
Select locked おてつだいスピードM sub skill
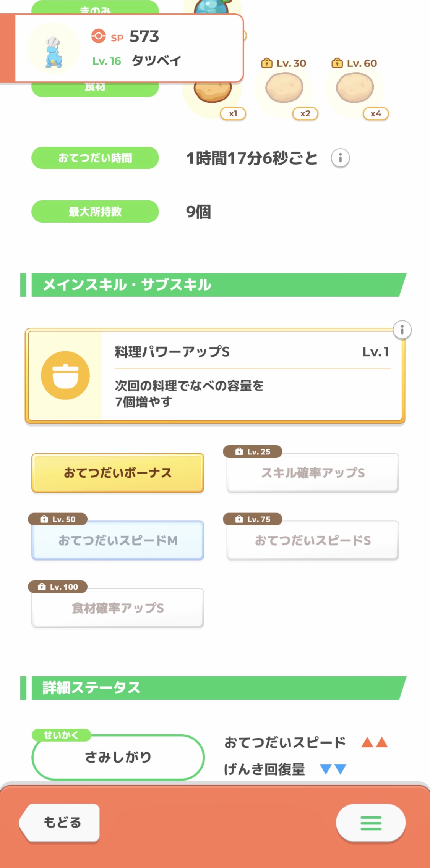click(118, 540)
